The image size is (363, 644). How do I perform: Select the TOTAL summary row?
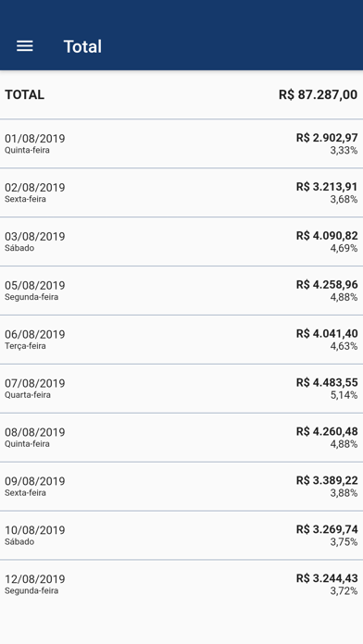(181, 95)
